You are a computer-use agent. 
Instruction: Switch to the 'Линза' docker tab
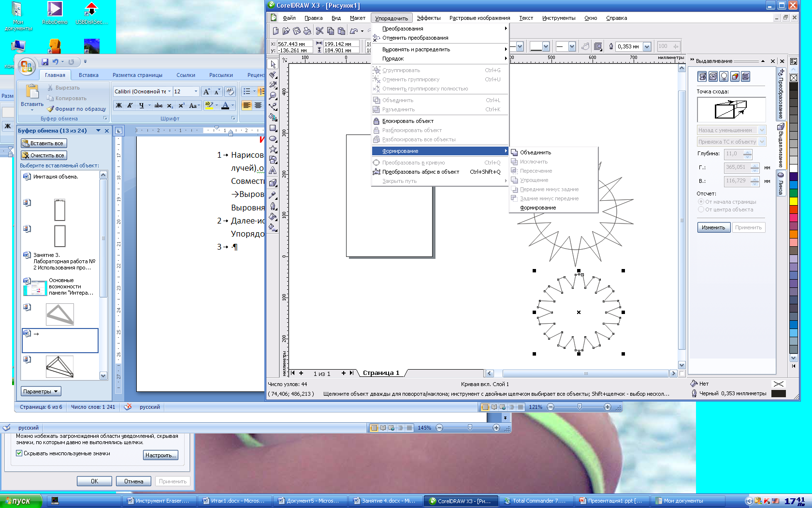click(x=780, y=184)
